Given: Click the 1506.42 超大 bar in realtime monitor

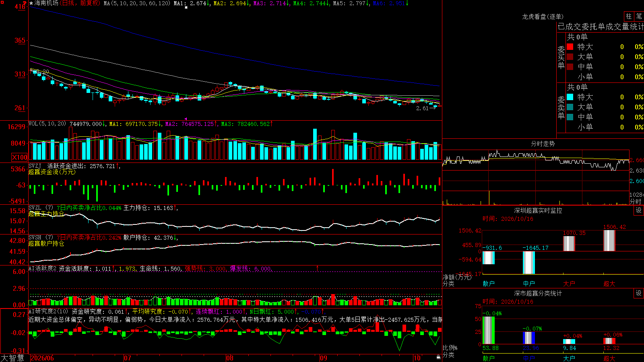Looking at the screenshot, I should 609,241.
